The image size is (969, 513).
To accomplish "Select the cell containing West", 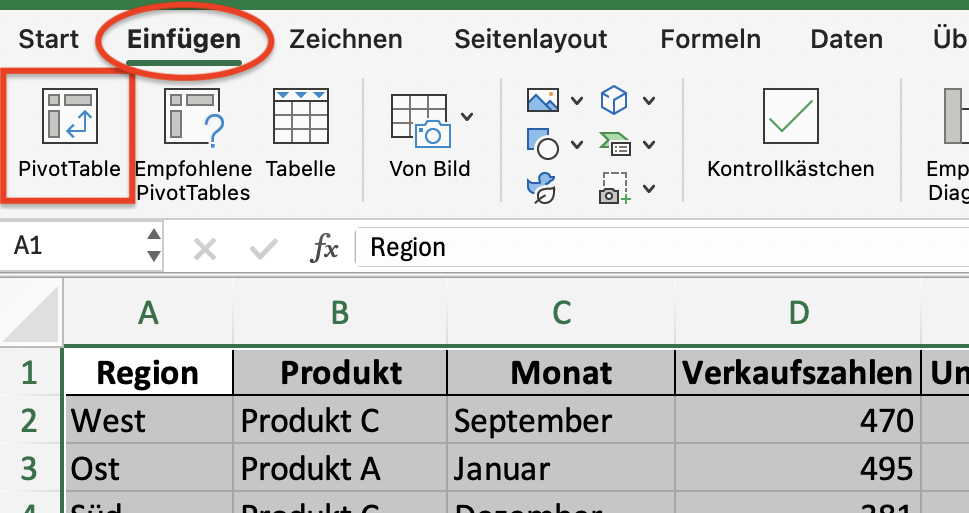I will pos(148,420).
